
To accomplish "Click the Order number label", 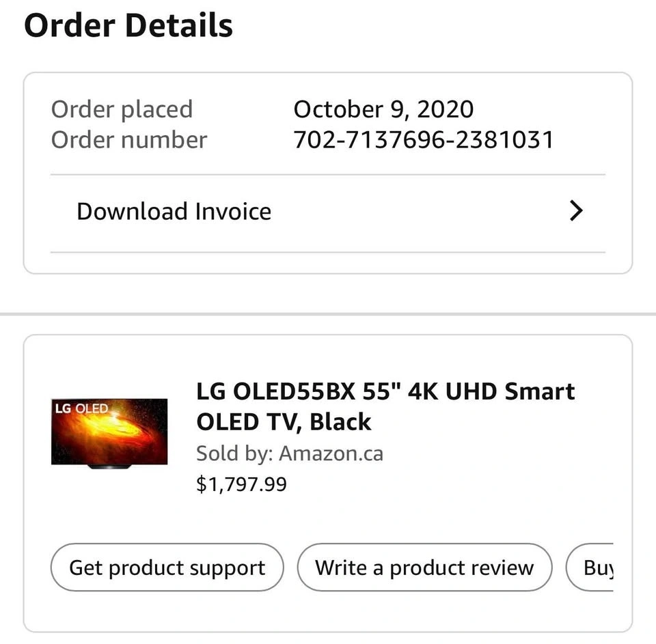I will coord(128,140).
